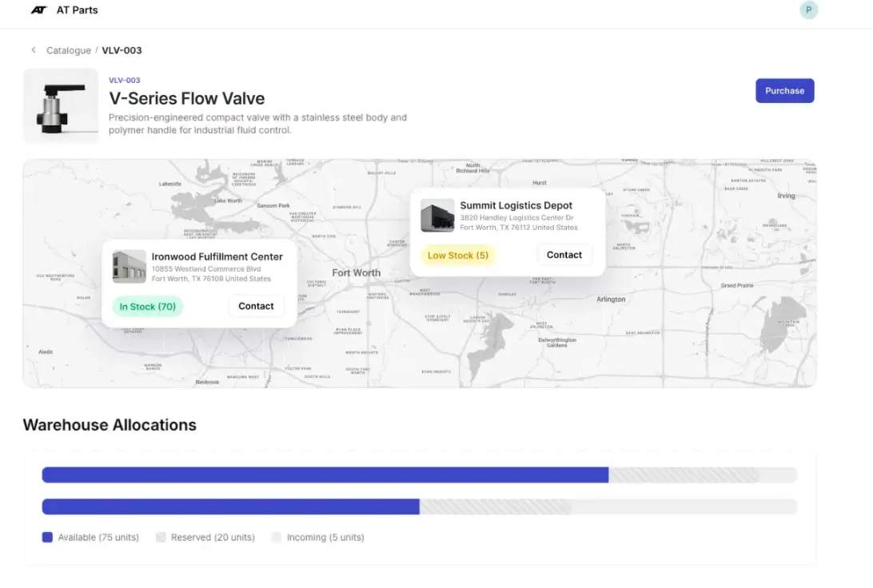The image size is (873, 588).
Task: Click the Available legend color swatch
Action: click(47, 538)
